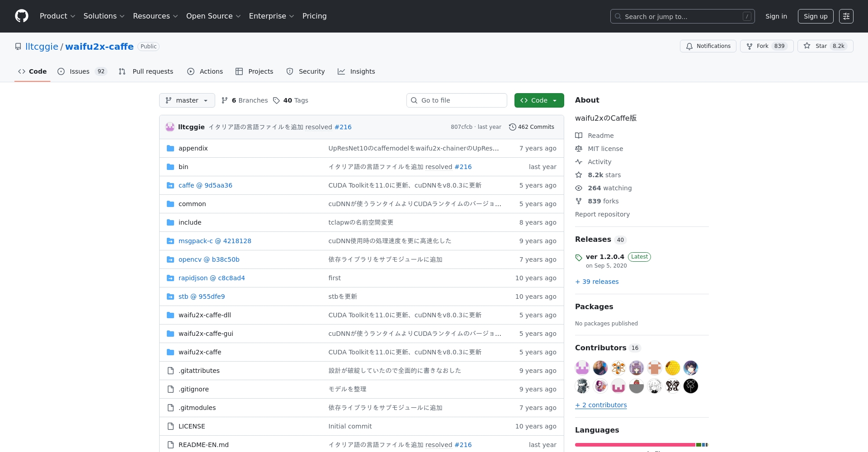Switch to the Security tab
The width and height of the screenshot is (868, 452).
tap(306, 71)
